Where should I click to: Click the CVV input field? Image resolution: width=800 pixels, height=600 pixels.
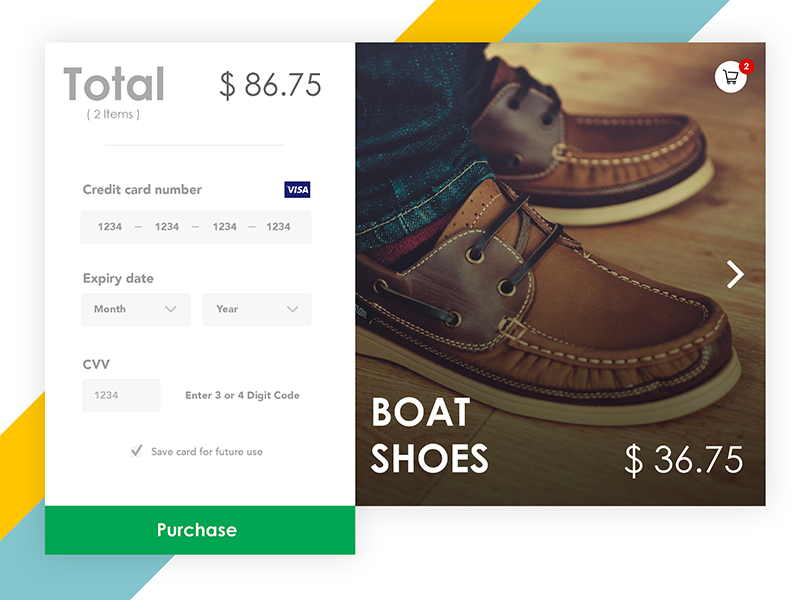point(120,395)
